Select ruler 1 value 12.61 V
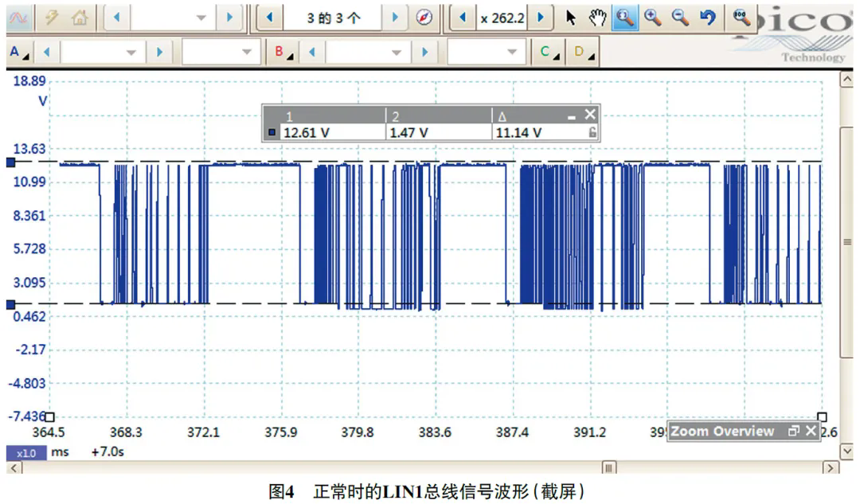Viewport: 860px width, 504px height. point(307,133)
